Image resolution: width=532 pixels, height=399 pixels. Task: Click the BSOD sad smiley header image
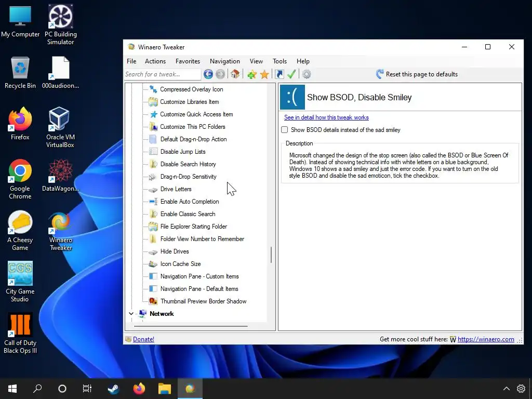(x=292, y=97)
